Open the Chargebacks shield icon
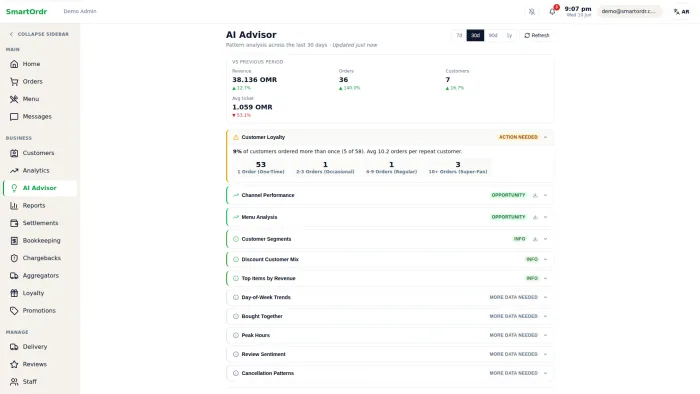Screen dimensions: 700x394 14,258
